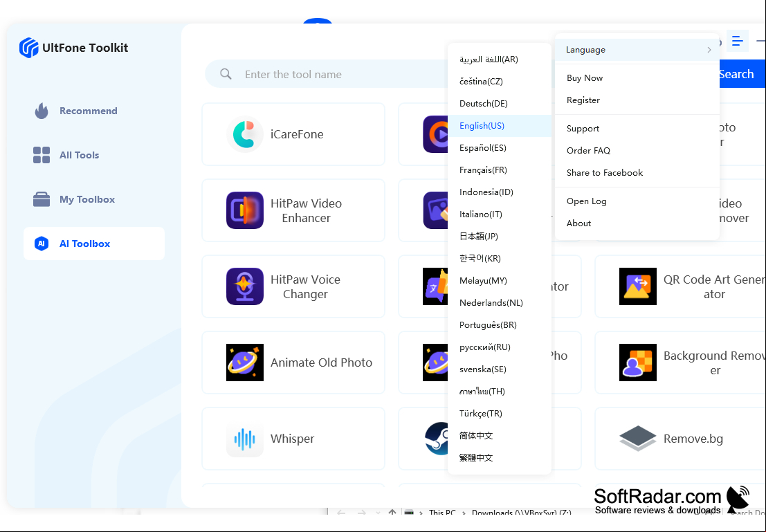766x532 pixels.
Task: Select Traditional Chinese 繁體中文 language
Action: pyautogui.click(x=500, y=458)
